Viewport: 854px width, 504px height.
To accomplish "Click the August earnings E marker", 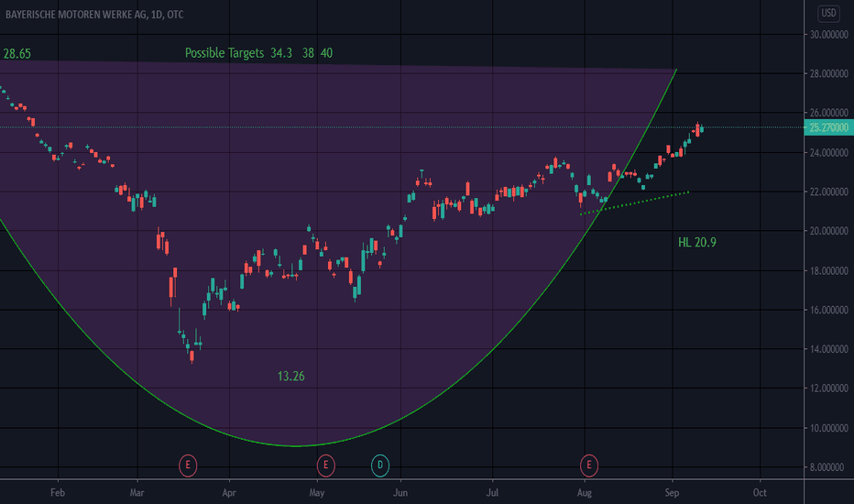I will 589,466.
